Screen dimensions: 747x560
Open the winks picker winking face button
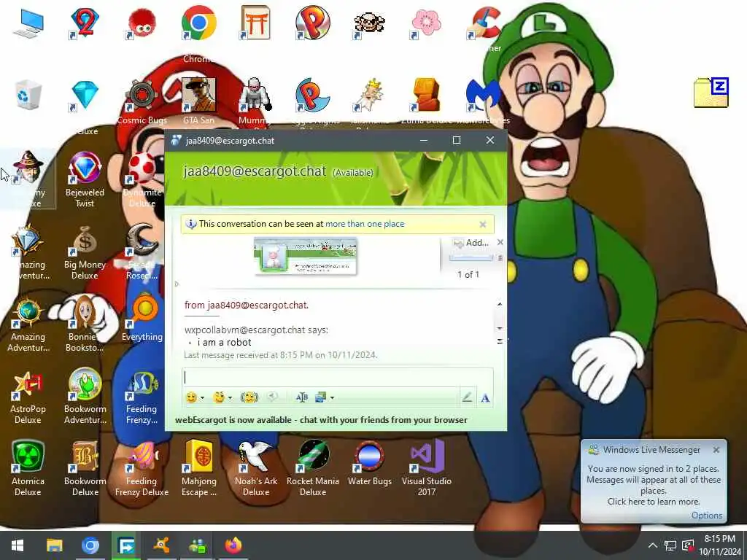[x=219, y=397]
